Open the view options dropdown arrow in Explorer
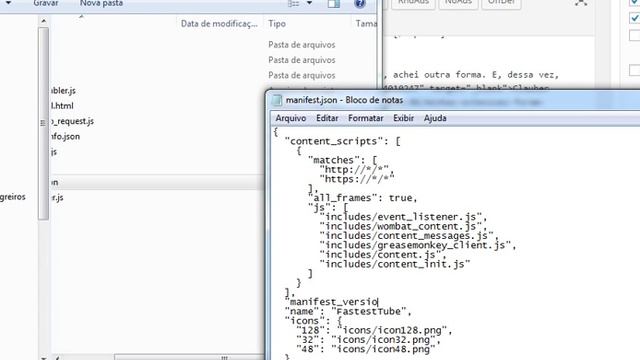The width and height of the screenshot is (640, 360). (309, 3)
